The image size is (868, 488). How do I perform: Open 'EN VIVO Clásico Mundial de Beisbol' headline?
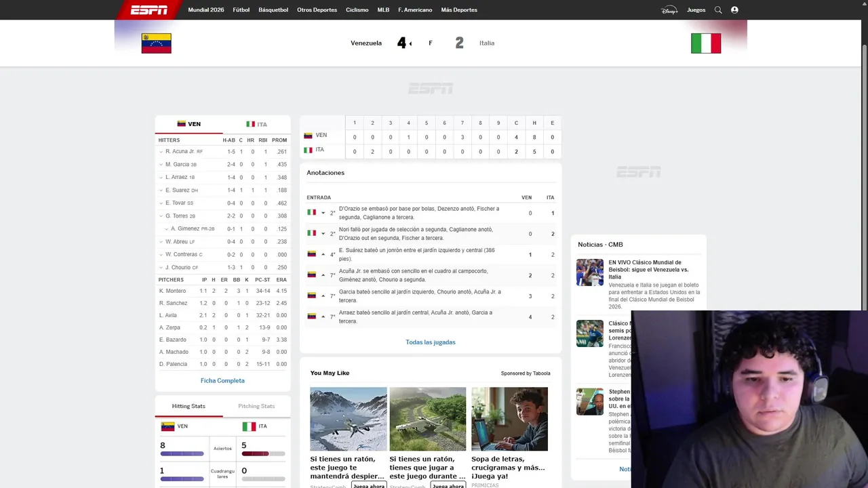tap(648, 270)
